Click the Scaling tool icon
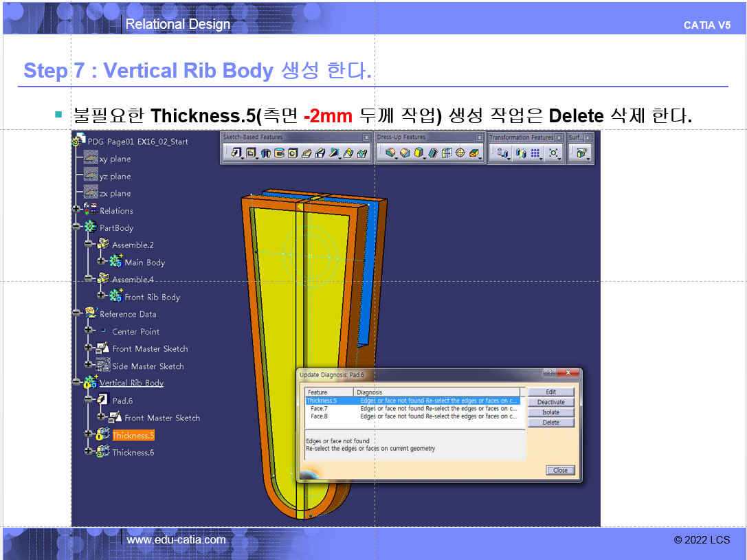The height and width of the screenshot is (560, 747). [x=553, y=153]
